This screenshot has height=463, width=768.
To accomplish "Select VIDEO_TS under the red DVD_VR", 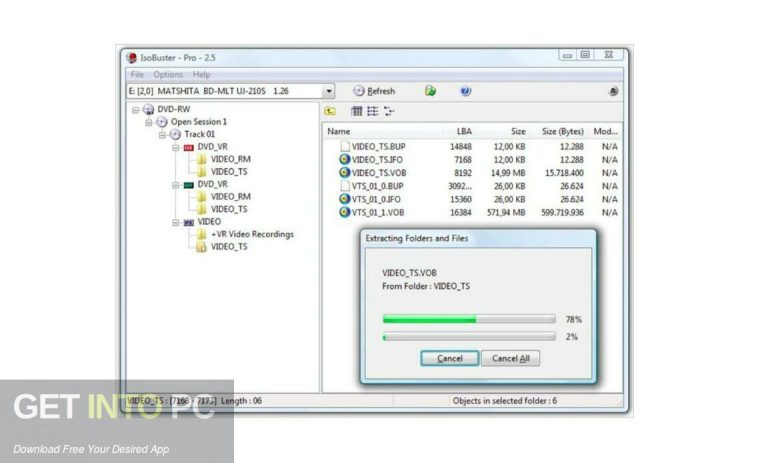I will click(x=229, y=171).
